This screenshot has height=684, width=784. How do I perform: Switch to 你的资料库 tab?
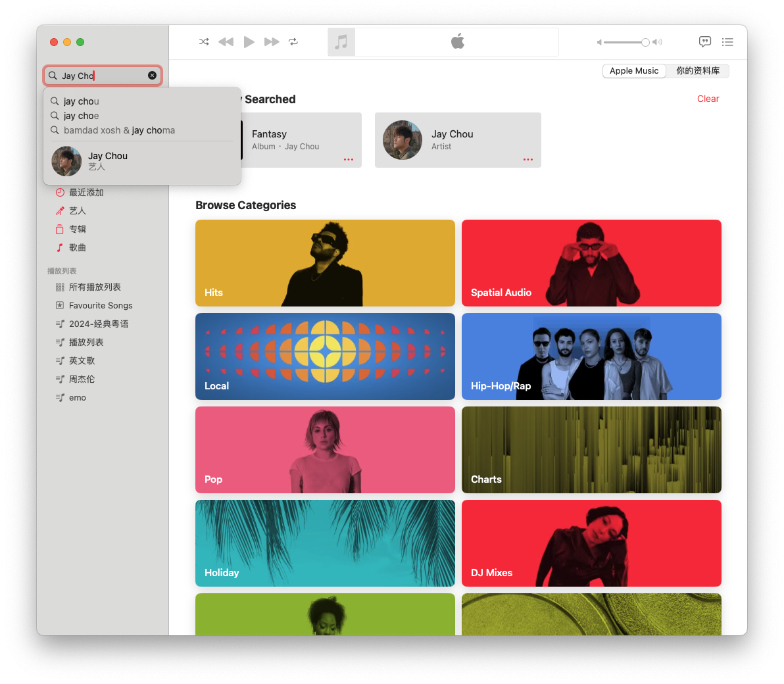tap(697, 71)
